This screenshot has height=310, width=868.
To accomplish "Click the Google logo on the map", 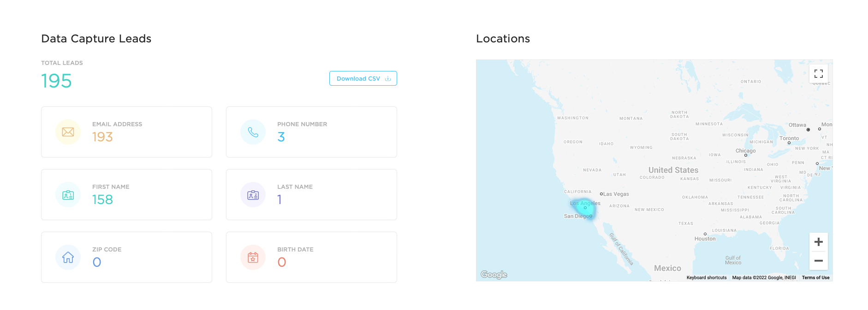I will coord(493,275).
